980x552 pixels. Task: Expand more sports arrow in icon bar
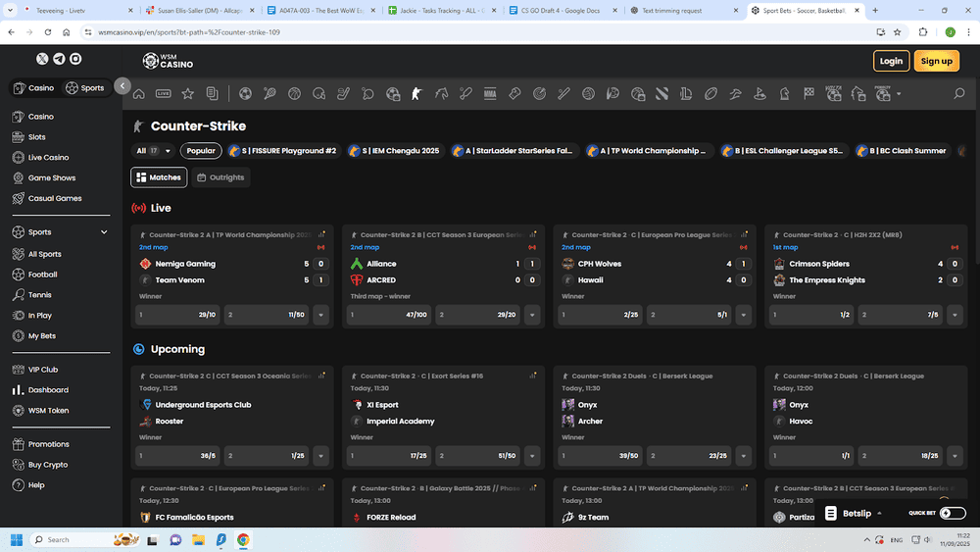click(x=899, y=94)
